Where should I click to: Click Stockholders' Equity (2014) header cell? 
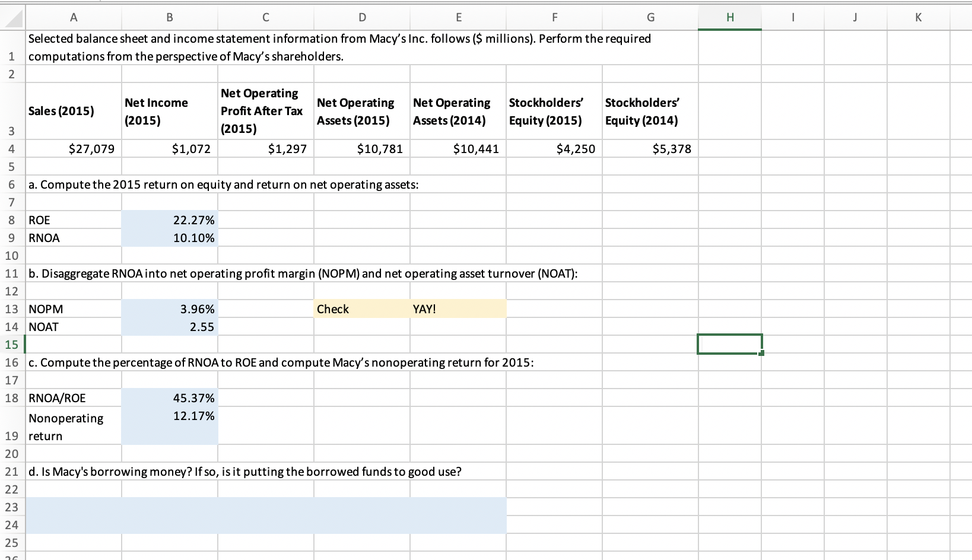(x=650, y=111)
